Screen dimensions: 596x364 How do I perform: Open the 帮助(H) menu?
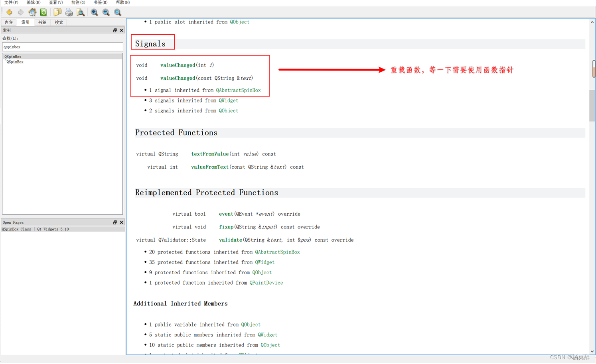tap(123, 2)
